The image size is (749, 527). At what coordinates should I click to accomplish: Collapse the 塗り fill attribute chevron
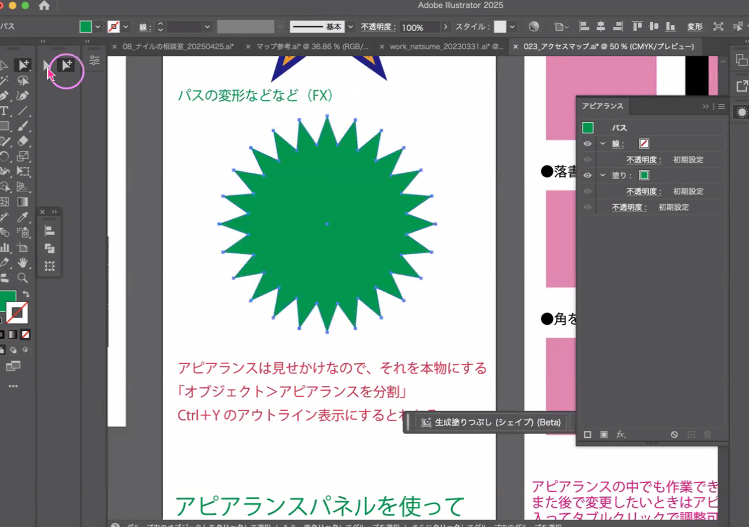coord(602,175)
